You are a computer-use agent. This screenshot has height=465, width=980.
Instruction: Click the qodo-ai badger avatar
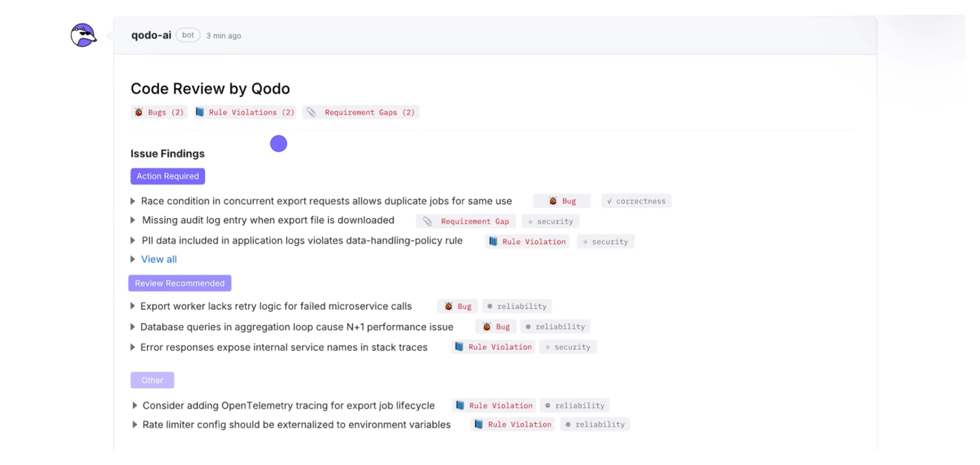(x=83, y=35)
